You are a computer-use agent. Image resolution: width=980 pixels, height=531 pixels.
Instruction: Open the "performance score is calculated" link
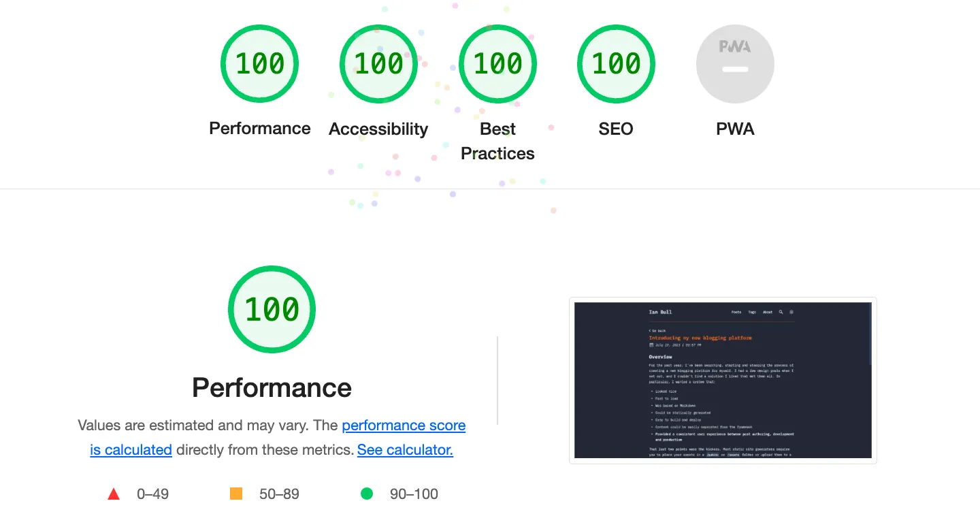click(404, 425)
